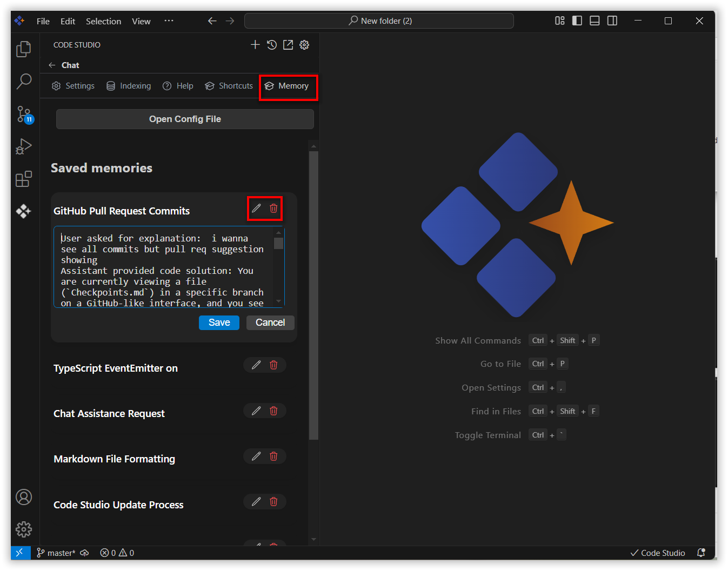The image size is (728, 571).
Task: Delete the Code Studio Update Process memory
Action: coord(273,501)
